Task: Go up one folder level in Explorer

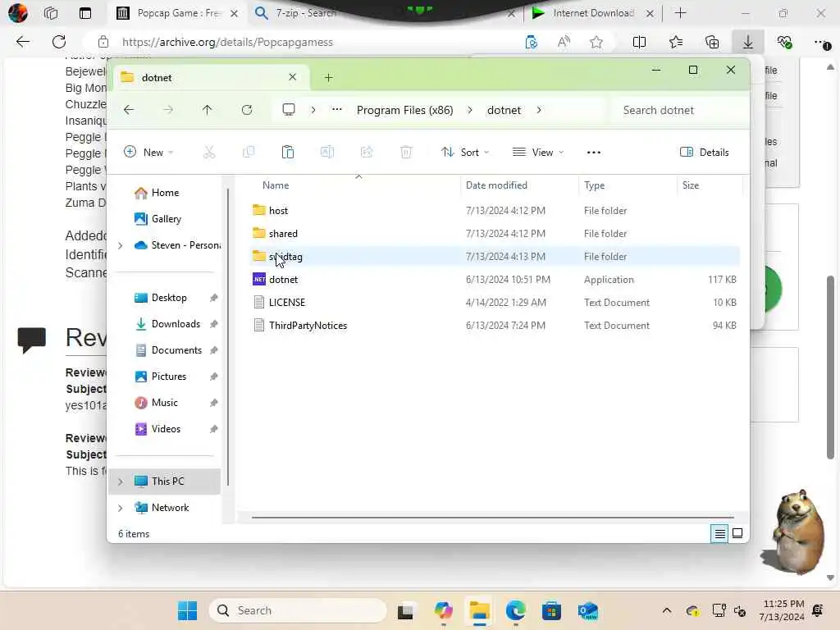Action: 208,110
